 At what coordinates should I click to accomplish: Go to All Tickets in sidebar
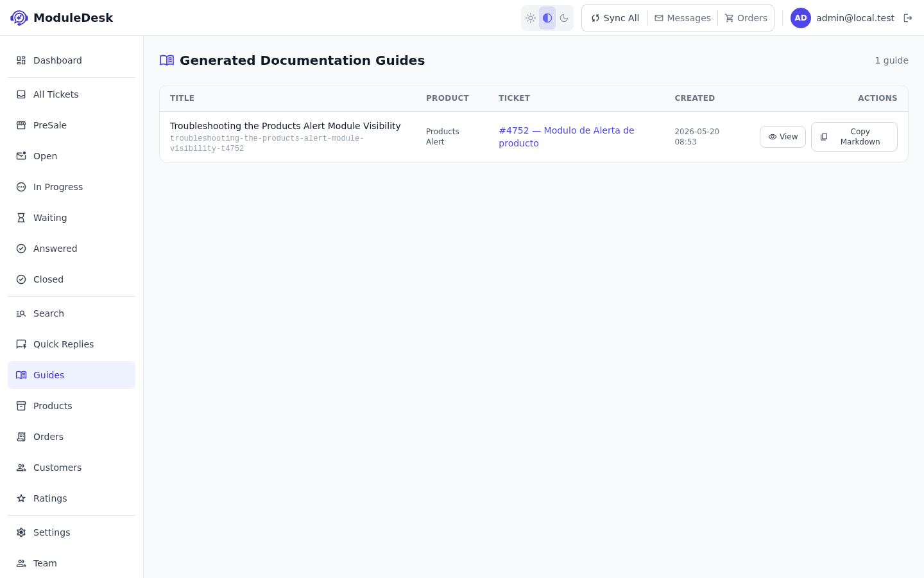[x=71, y=94]
